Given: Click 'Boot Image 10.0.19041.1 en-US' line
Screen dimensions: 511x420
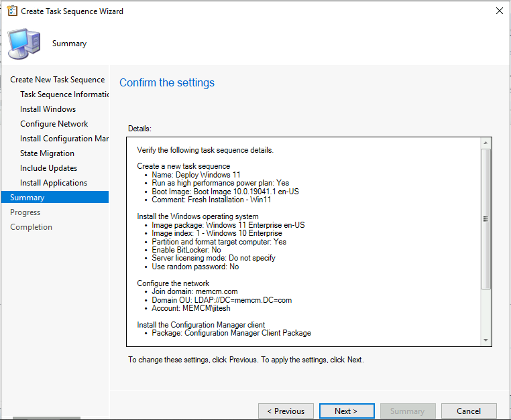Looking at the screenshot, I should click(x=225, y=192).
